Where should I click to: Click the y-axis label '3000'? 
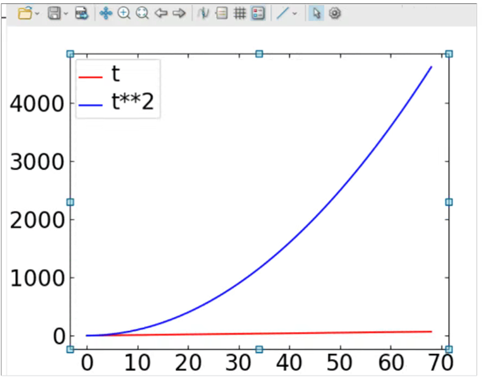point(37,162)
